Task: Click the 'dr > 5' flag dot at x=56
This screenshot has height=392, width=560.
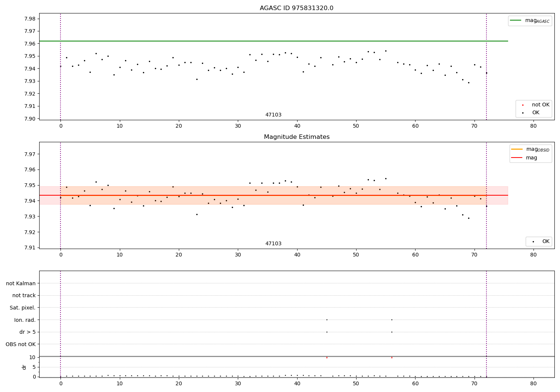Action: pyautogui.click(x=392, y=332)
